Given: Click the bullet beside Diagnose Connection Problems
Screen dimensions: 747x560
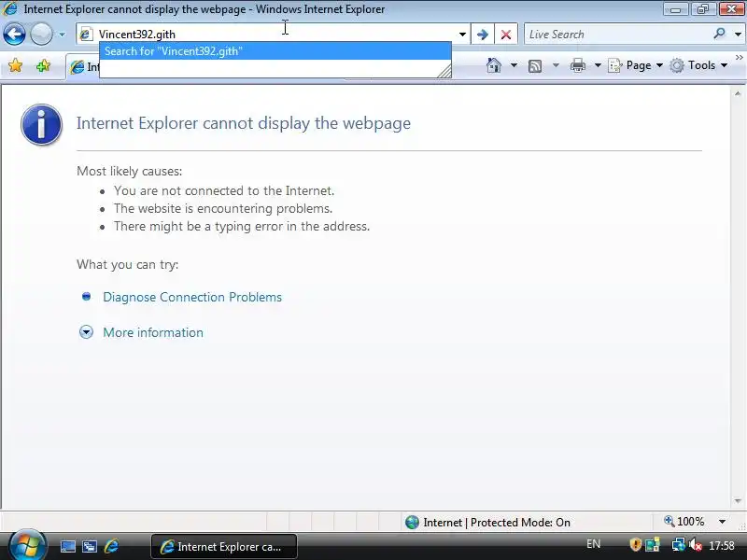Looking at the screenshot, I should point(86,297).
